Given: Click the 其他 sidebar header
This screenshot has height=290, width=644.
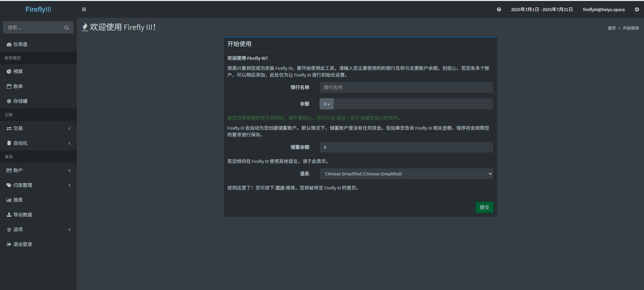Looking at the screenshot, I should [x=9, y=157].
